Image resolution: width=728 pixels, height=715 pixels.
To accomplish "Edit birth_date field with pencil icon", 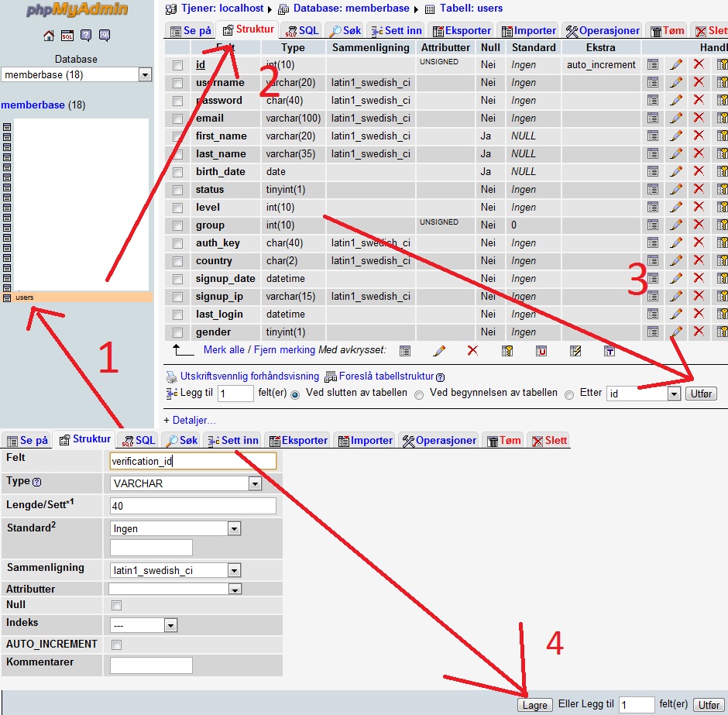I will pos(676,171).
